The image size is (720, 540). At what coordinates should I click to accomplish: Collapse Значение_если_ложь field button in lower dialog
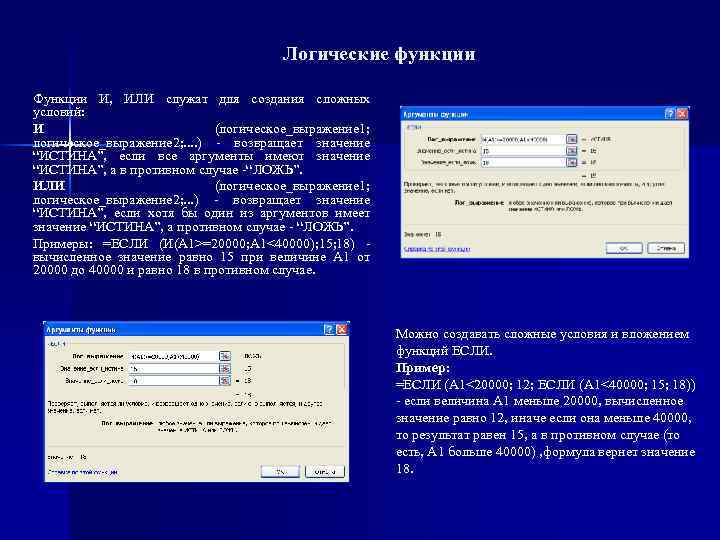pyautogui.click(x=224, y=381)
